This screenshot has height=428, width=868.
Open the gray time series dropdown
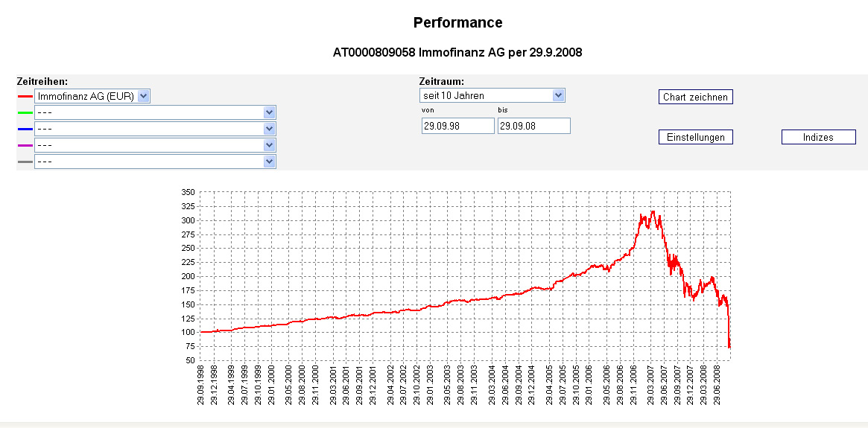point(155,162)
